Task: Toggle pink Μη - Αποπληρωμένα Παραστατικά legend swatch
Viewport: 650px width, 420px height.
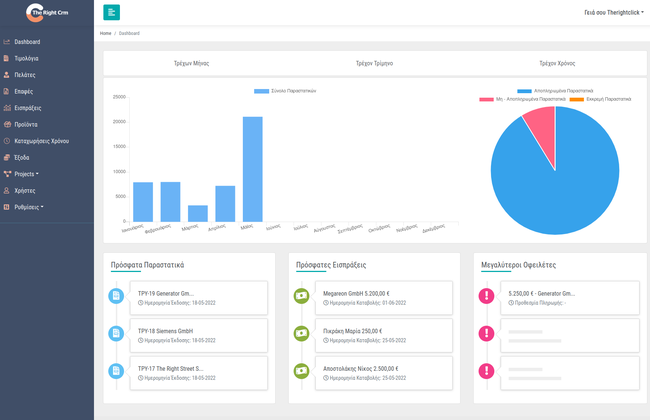Action: (x=486, y=100)
